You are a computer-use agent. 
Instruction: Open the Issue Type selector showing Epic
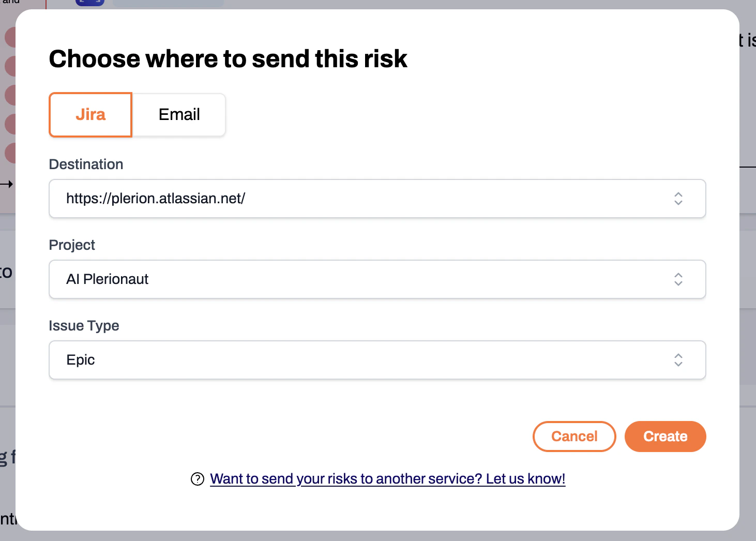(x=377, y=360)
